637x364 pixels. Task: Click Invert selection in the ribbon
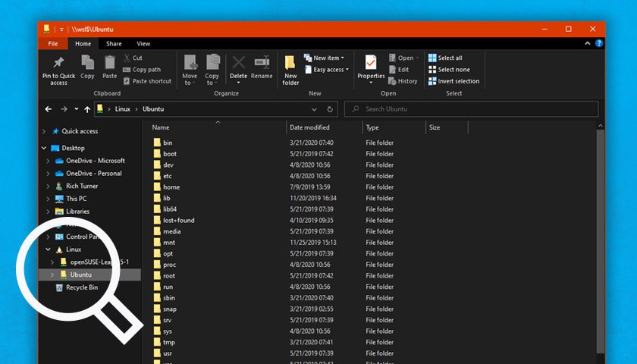[x=453, y=81]
